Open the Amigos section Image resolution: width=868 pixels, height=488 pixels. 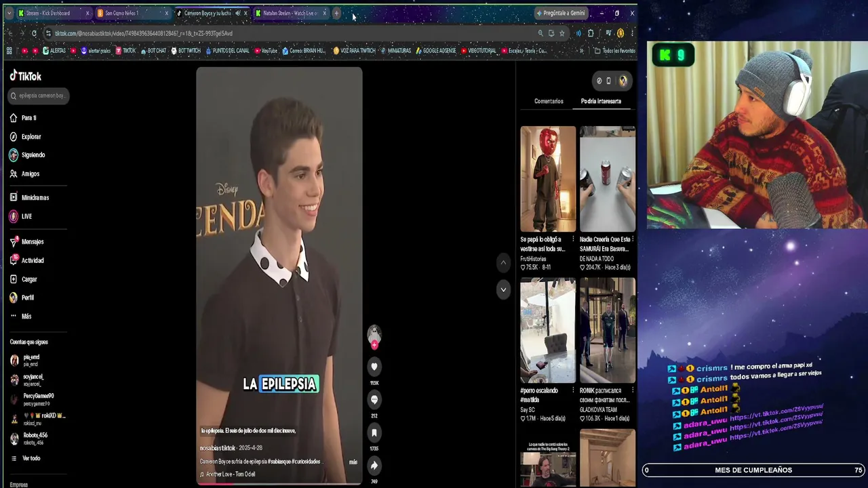(x=25, y=174)
